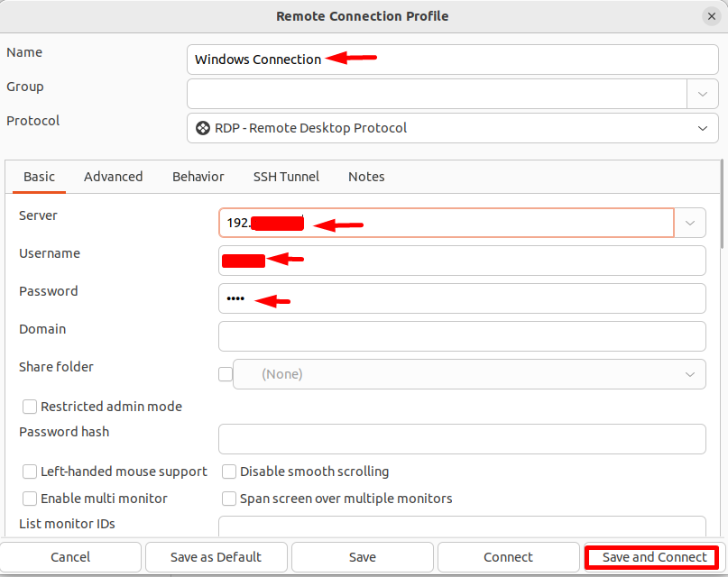728x577 pixels.
Task: Expand the Server history dropdown
Action: pos(690,223)
